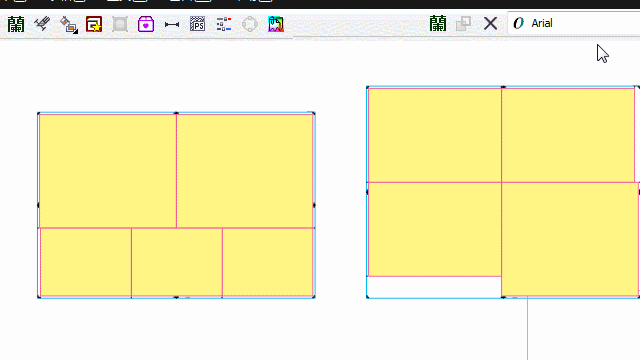Click the red frame with yellow star icon
Image resolution: width=640 pixels, height=360 pixels.
(94, 24)
